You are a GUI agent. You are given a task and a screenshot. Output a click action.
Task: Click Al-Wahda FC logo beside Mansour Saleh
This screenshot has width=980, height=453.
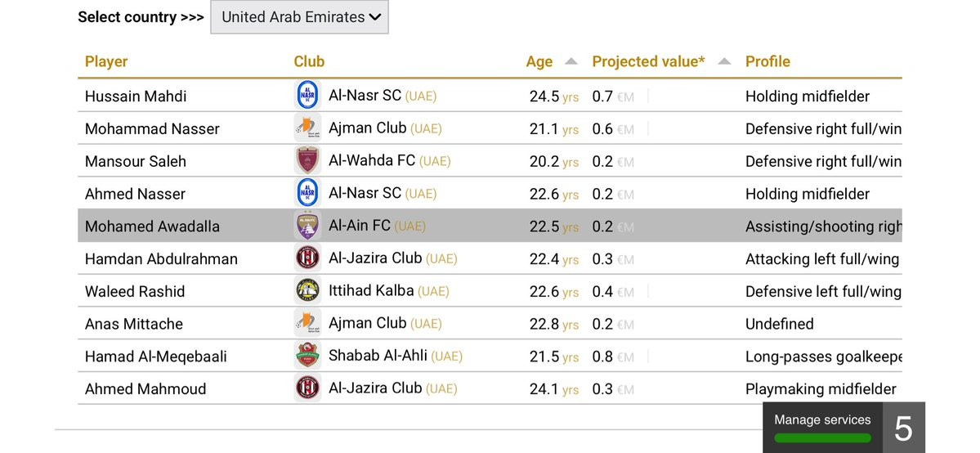[307, 161]
